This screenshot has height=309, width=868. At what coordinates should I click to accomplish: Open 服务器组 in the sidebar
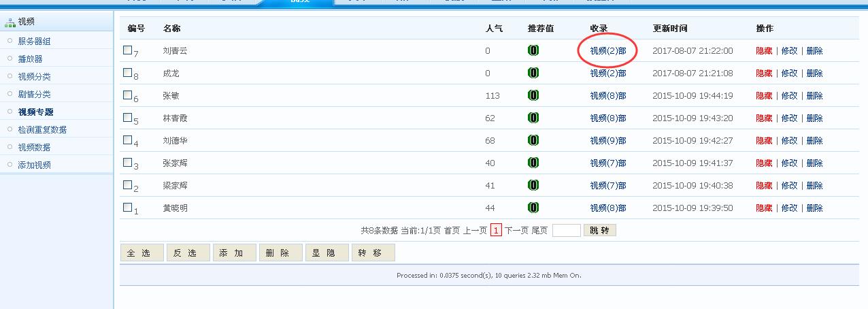[x=34, y=41]
